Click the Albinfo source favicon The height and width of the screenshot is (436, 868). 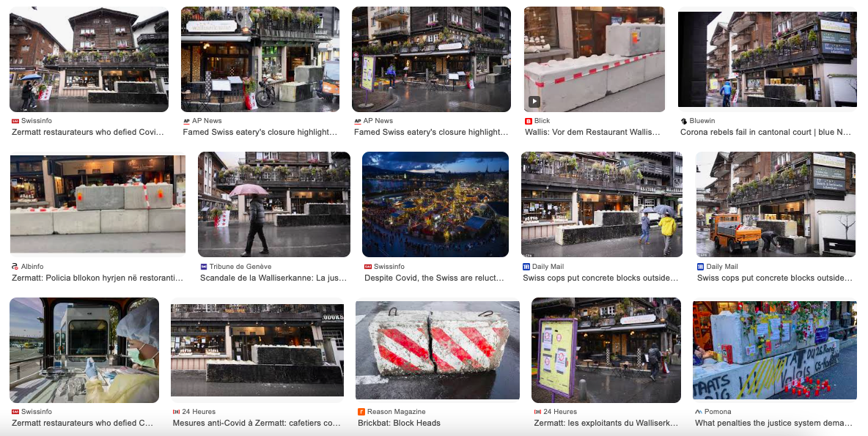click(15, 267)
